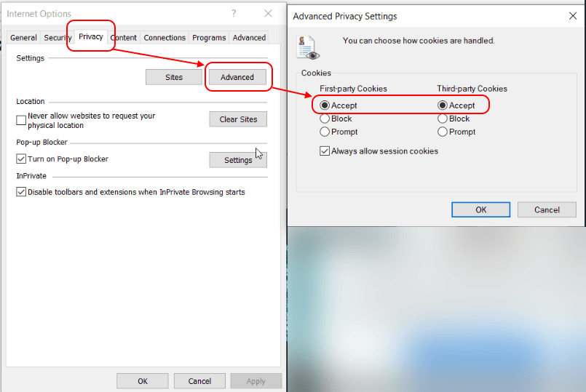Image resolution: width=586 pixels, height=392 pixels.
Task: Select Accept for Third-party Cookies
Action: point(443,105)
